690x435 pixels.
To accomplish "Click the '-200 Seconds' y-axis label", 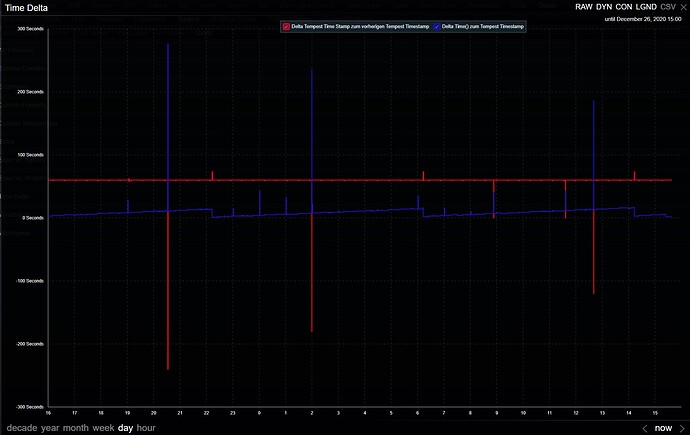I will point(29,344).
